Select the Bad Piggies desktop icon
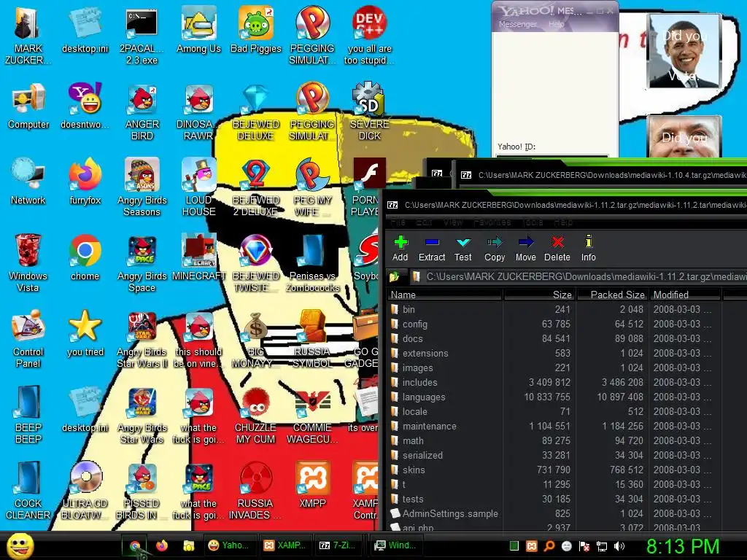Viewport: 747px width, 560px height. click(x=256, y=29)
